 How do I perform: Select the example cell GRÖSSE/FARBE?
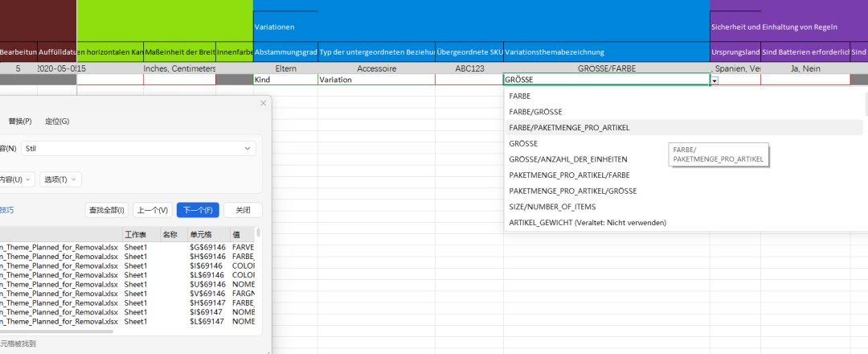tap(607, 68)
